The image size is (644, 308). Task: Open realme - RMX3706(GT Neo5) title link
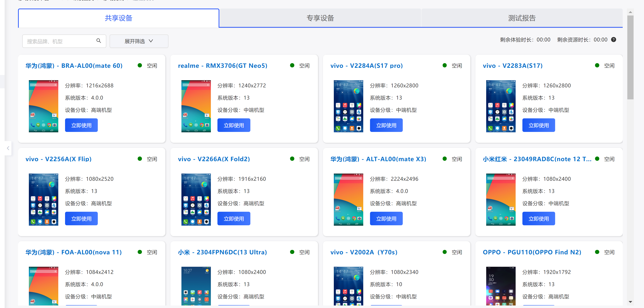(x=222, y=65)
